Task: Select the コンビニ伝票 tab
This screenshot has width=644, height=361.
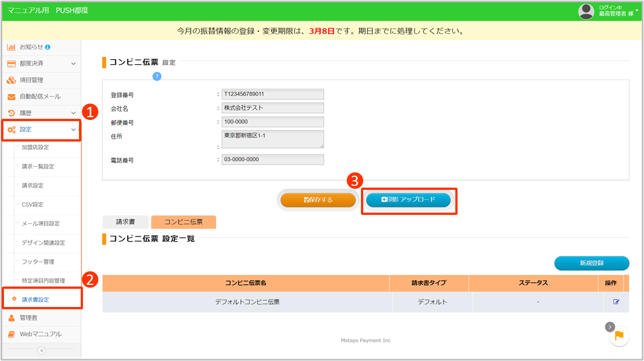Action: coord(183,222)
